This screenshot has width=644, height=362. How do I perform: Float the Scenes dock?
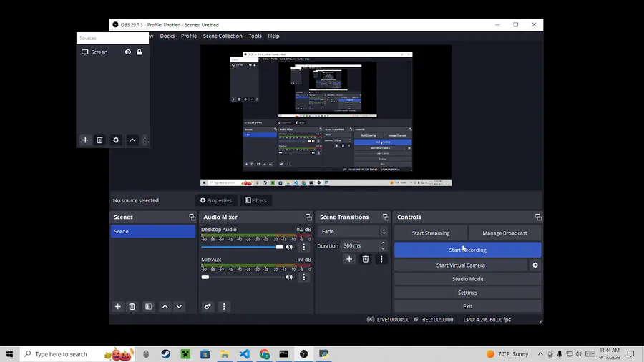(192, 217)
